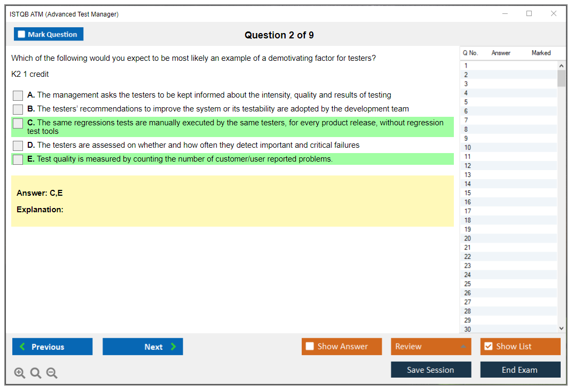Screen dimensions: 574x392
Task: Tick the Mark Question checkbox
Action: point(22,35)
